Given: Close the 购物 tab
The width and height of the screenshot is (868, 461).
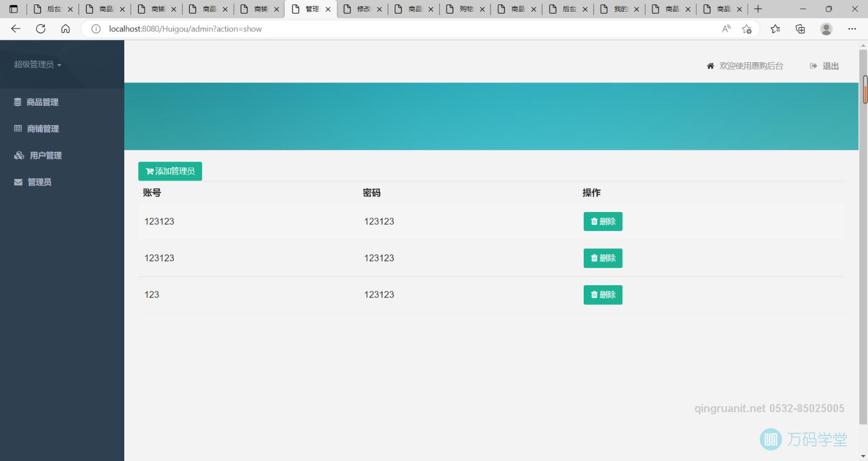Looking at the screenshot, I should 482,9.
